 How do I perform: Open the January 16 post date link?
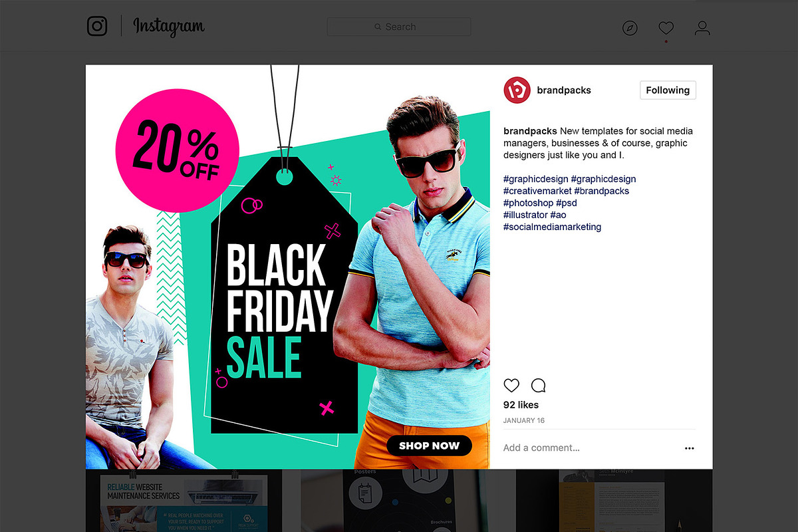coord(524,420)
